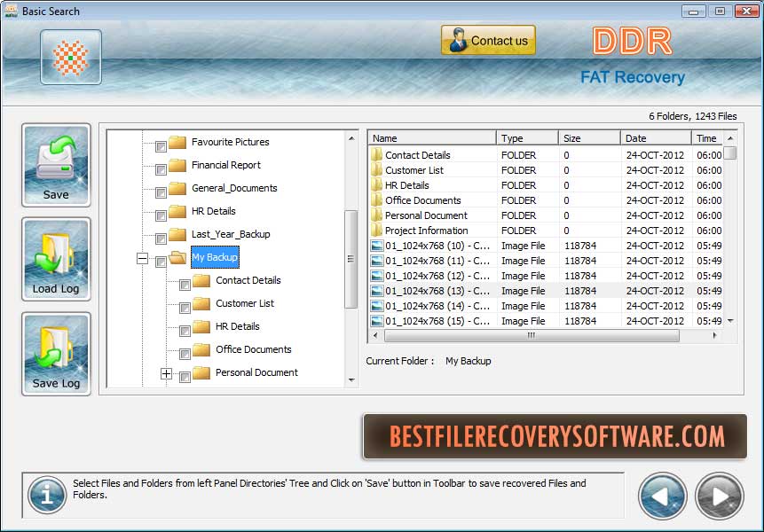Click the General_Documents folder icon
Viewport: 764px width, 532px height.
(x=177, y=188)
